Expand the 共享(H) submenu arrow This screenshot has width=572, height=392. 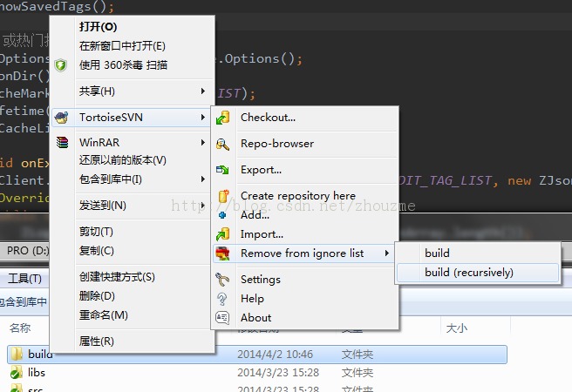point(203,91)
